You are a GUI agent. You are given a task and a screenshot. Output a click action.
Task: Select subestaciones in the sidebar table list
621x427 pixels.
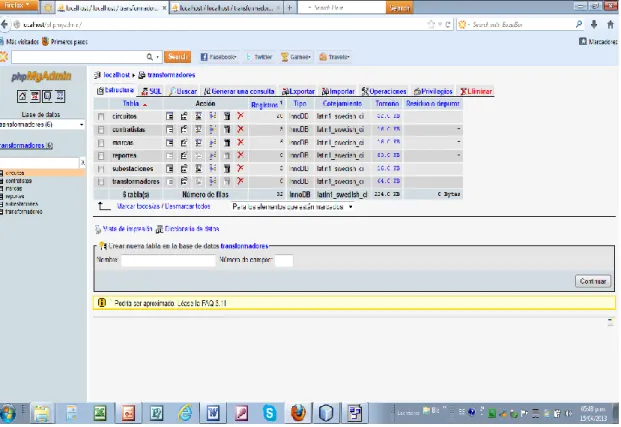coord(21,204)
